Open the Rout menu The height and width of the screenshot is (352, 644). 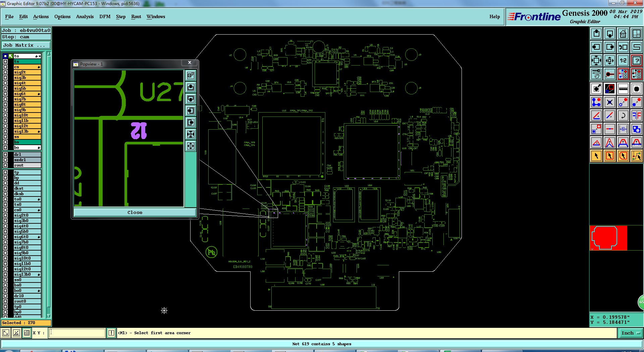136,16
